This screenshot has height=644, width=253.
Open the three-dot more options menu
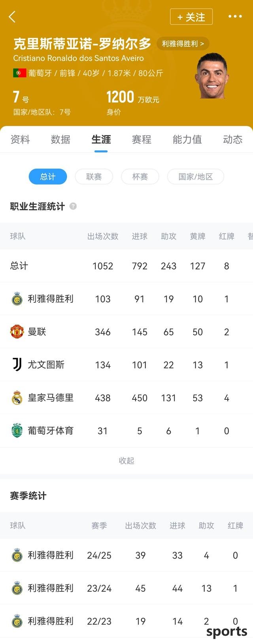point(235,16)
